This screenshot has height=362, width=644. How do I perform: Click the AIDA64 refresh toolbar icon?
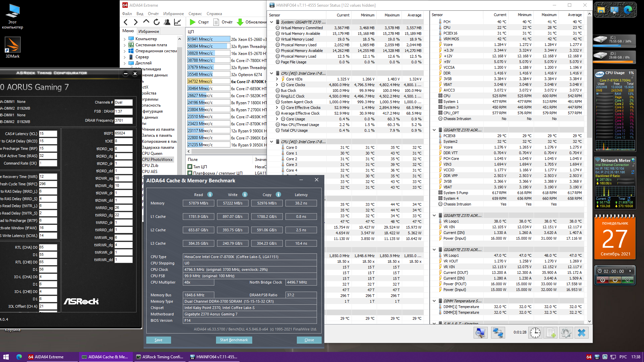coord(157,22)
